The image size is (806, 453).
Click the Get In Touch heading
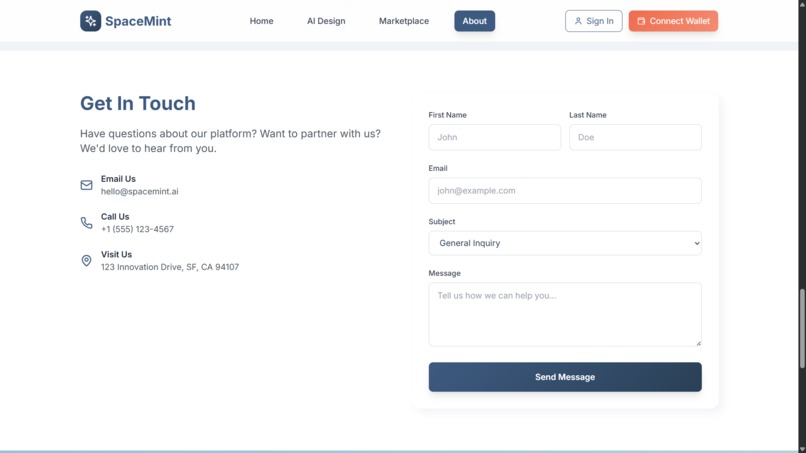[x=138, y=103]
